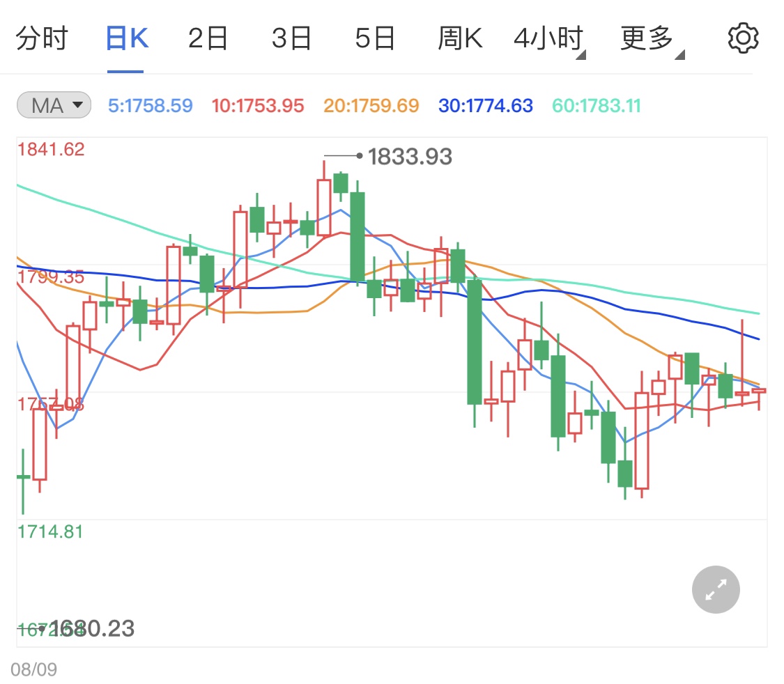The width and height of the screenshot is (784, 684).
Task: Click the 60:1783.11 MA60 value
Action: [596, 106]
